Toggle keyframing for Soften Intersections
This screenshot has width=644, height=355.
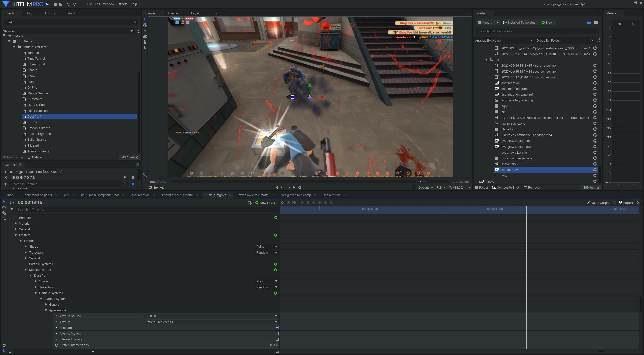[57, 345]
